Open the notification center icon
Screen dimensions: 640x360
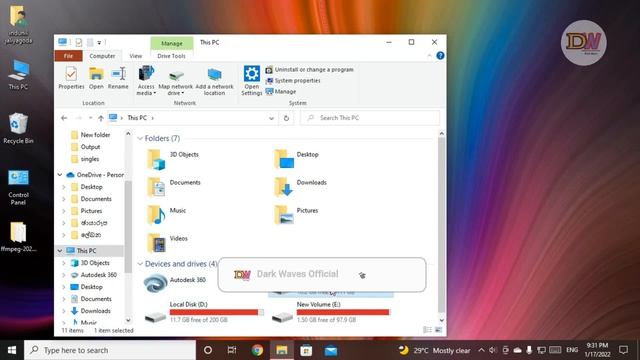(x=623, y=350)
